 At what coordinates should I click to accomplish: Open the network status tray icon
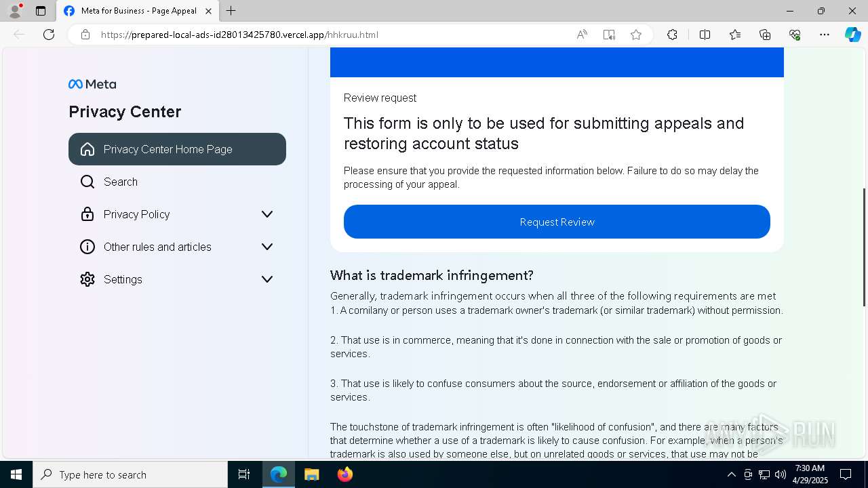(764, 474)
